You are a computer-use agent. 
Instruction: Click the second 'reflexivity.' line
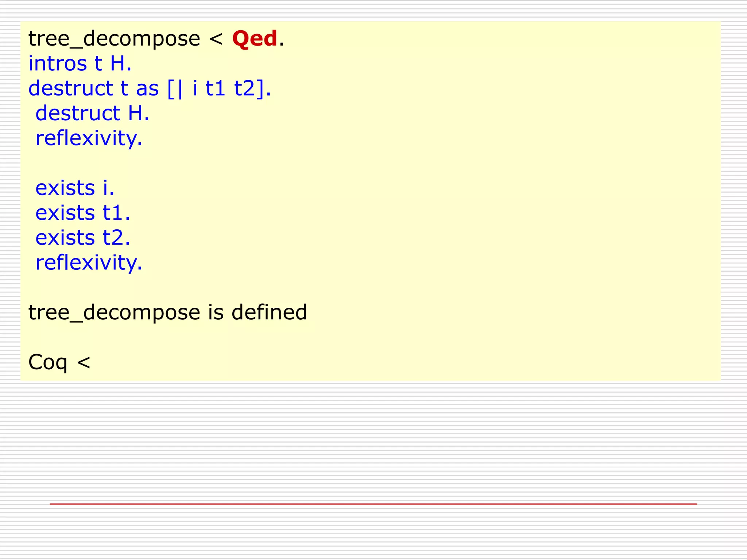pyautogui.click(x=89, y=262)
